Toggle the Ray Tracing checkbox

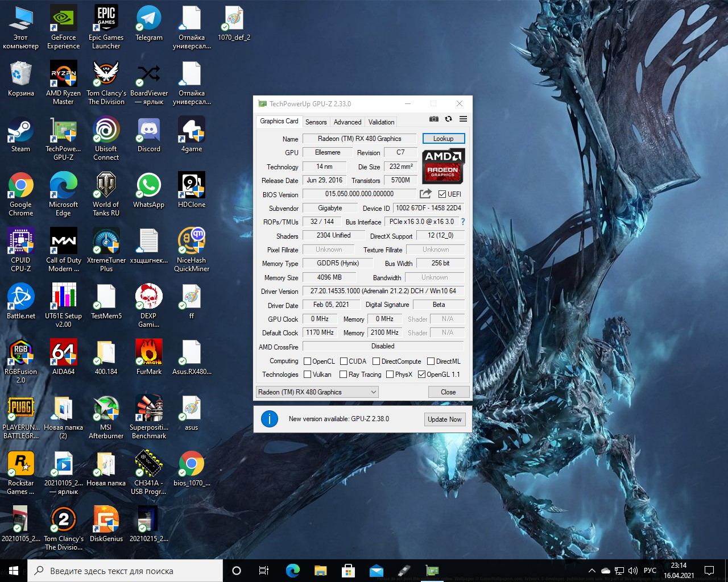coord(344,375)
